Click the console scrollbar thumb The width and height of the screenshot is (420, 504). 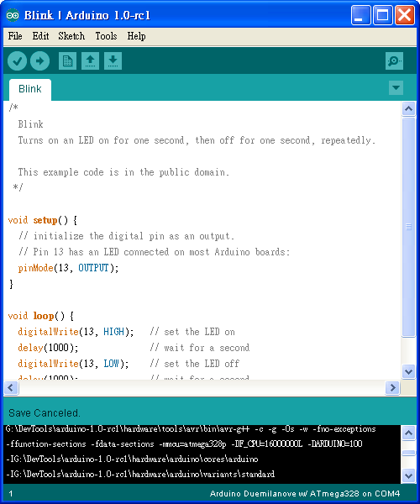(408, 453)
